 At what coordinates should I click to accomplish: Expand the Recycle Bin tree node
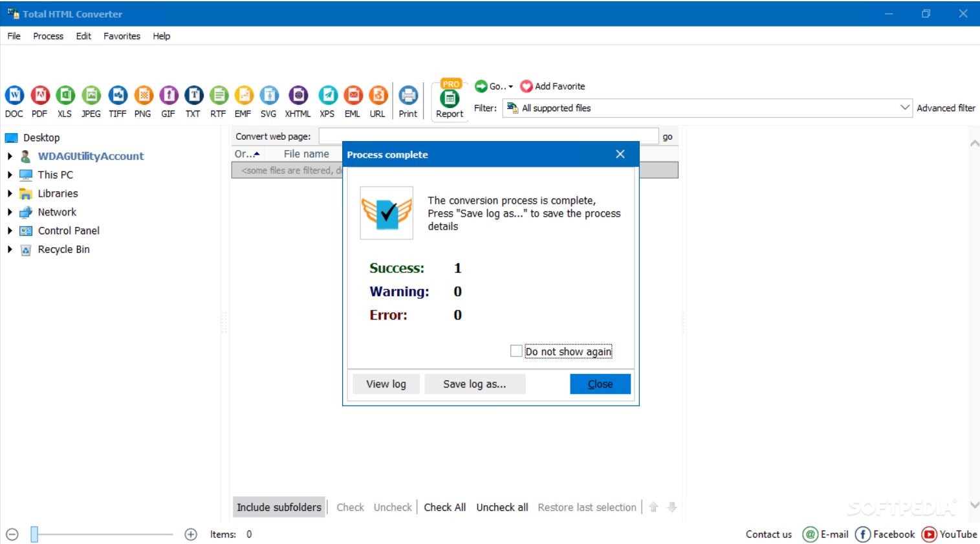pyautogui.click(x=10, y=250)
